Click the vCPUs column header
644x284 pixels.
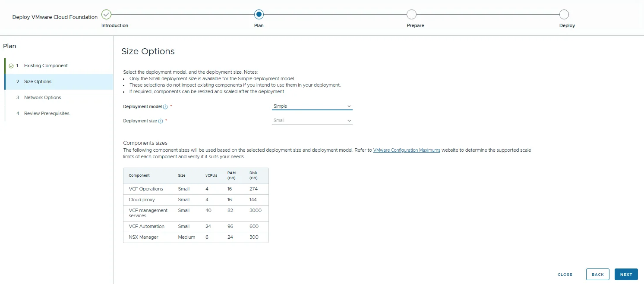212,175
